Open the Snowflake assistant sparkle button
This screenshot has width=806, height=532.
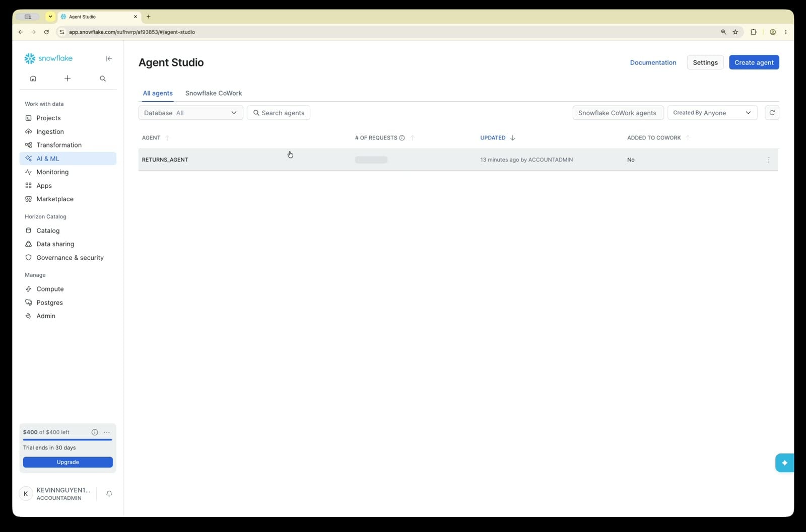click(x=784, y=463)
